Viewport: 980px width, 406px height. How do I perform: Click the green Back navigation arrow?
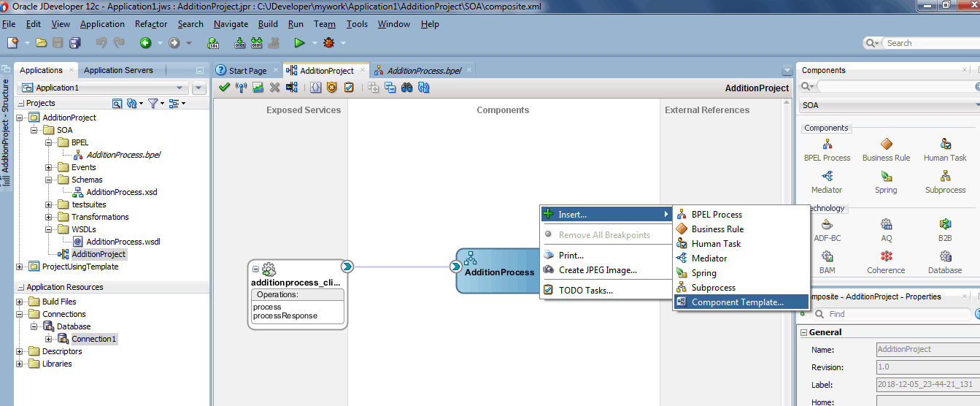point(145,43)
